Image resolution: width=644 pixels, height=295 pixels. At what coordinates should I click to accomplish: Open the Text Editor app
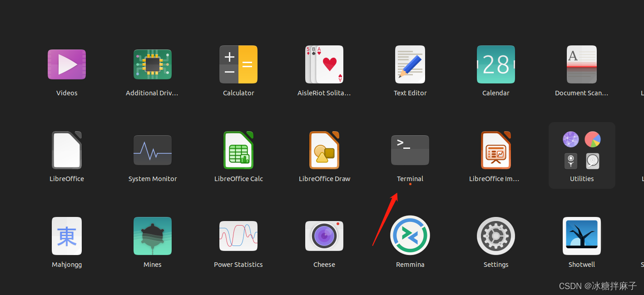[x=410, y=64]
